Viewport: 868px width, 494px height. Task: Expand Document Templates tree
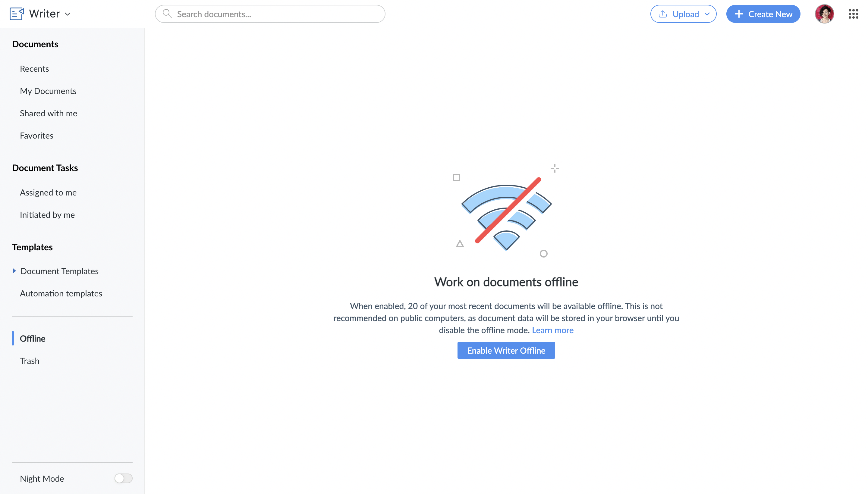(x=14, y=271)
